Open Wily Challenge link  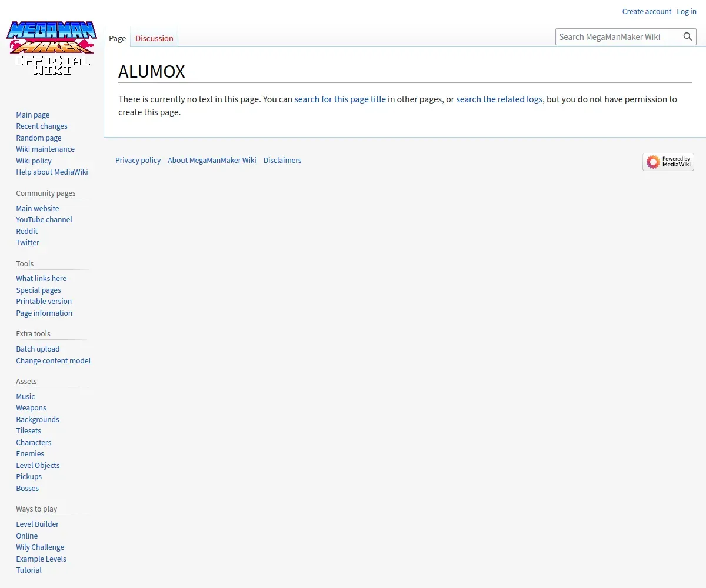pos(40,547)
